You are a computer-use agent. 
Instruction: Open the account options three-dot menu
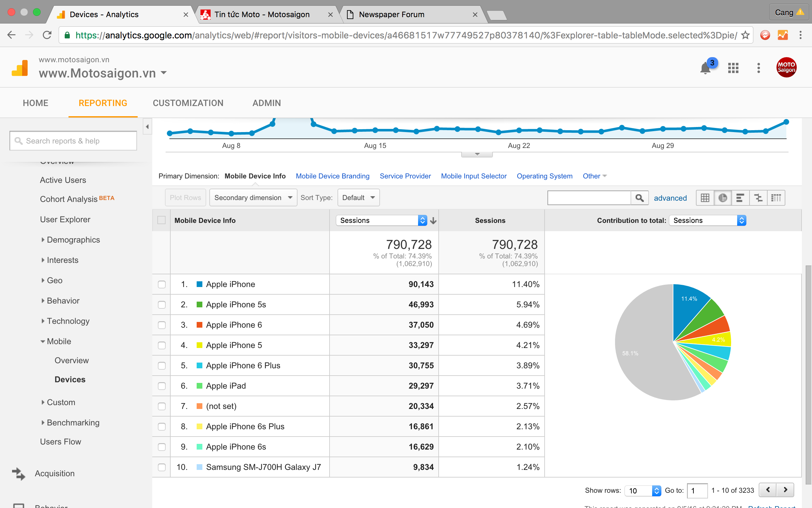pyautogui.click(x=758, y=68)
